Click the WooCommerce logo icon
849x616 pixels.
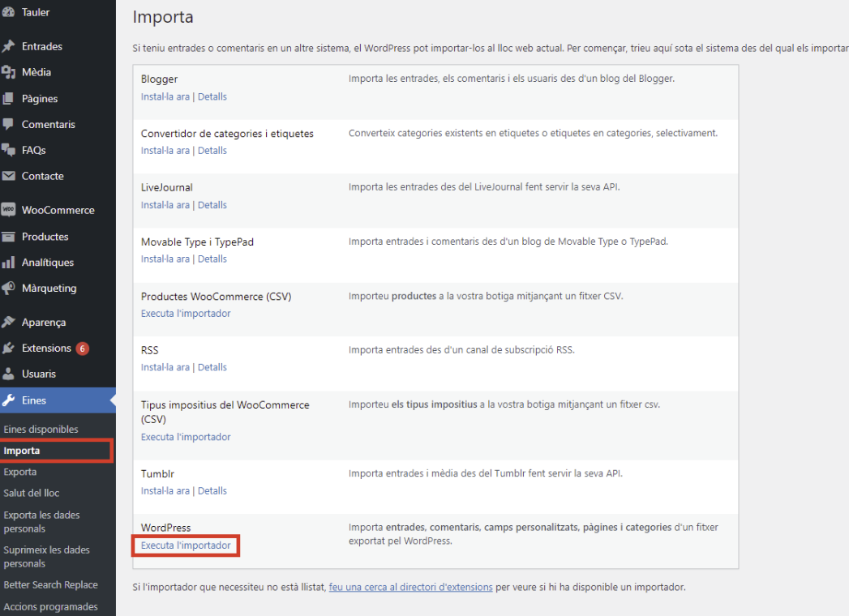point(8,210)
